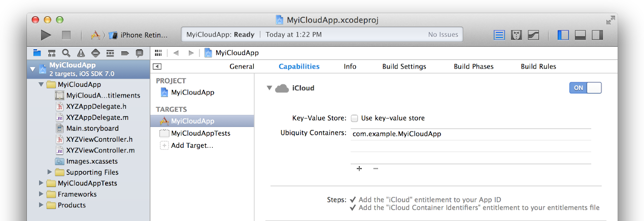Open the General tab
Screen dimensions: 644x221
242,67
